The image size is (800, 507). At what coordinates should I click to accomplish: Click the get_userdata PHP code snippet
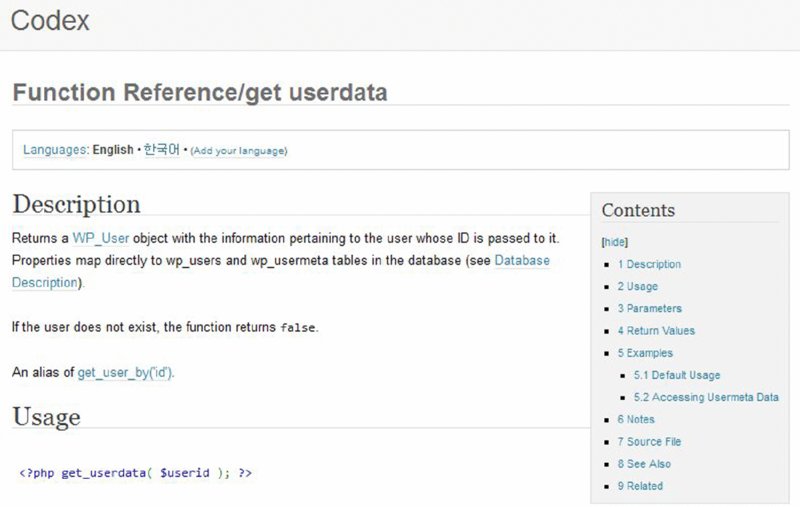pos(135,472)
